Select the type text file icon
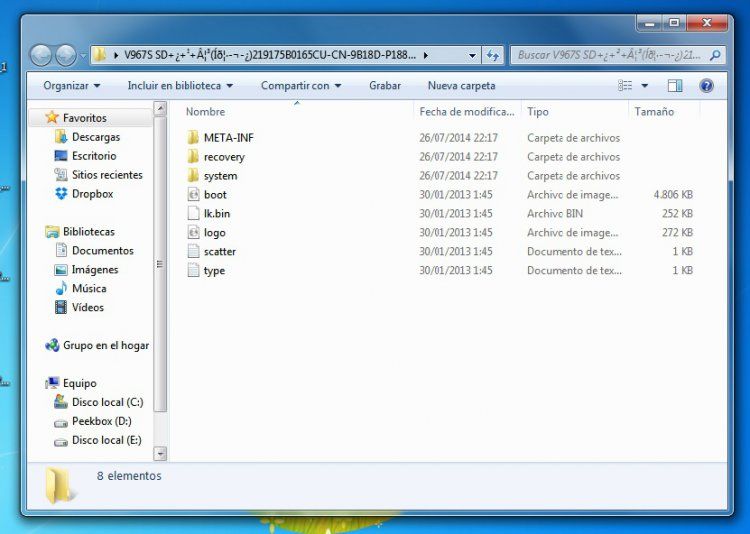This screenshot has width=750, height=534. point(193,270)
